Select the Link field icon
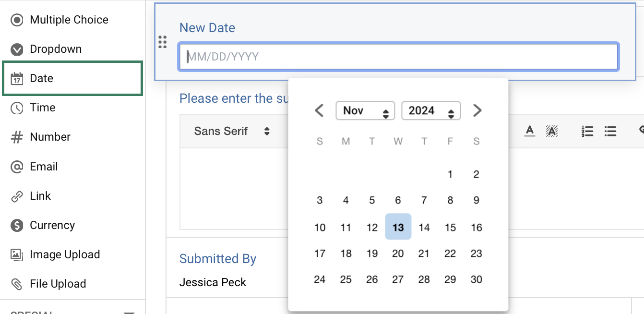This screenshot has width=644, height=314. (x=17, y=196)
